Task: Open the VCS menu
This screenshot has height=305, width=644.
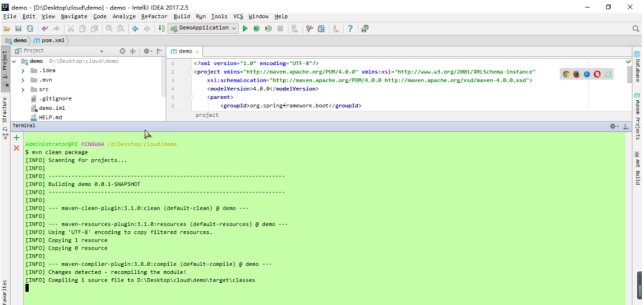Action: click(x=238, y=17)
